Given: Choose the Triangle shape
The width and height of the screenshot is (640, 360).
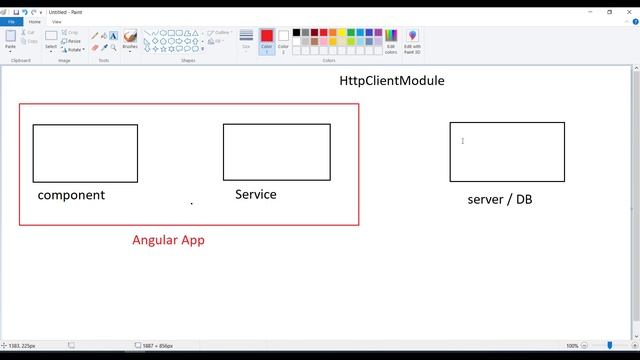Looking at the screenshot, I should pos(196,33).
